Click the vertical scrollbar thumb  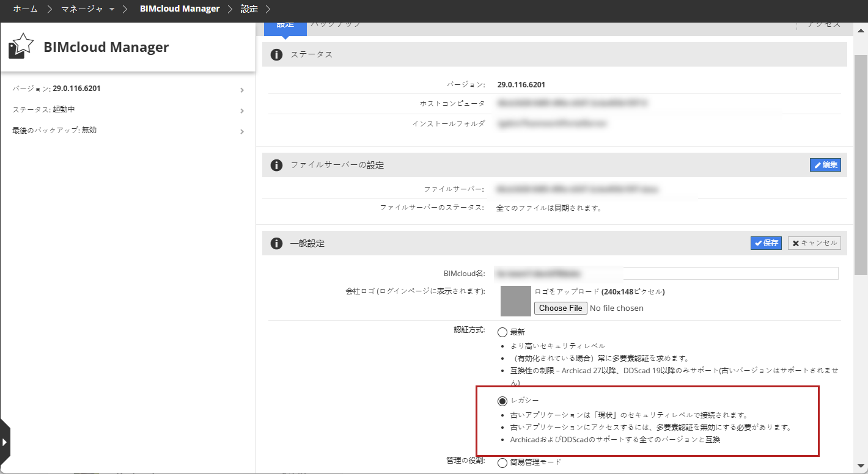click(x=861, y=165)
